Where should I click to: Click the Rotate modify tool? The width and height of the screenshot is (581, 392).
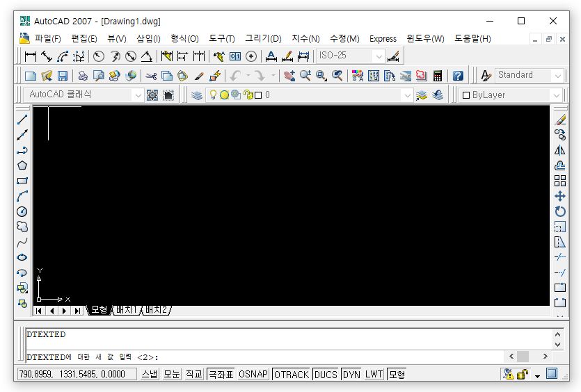coord(560,211)
